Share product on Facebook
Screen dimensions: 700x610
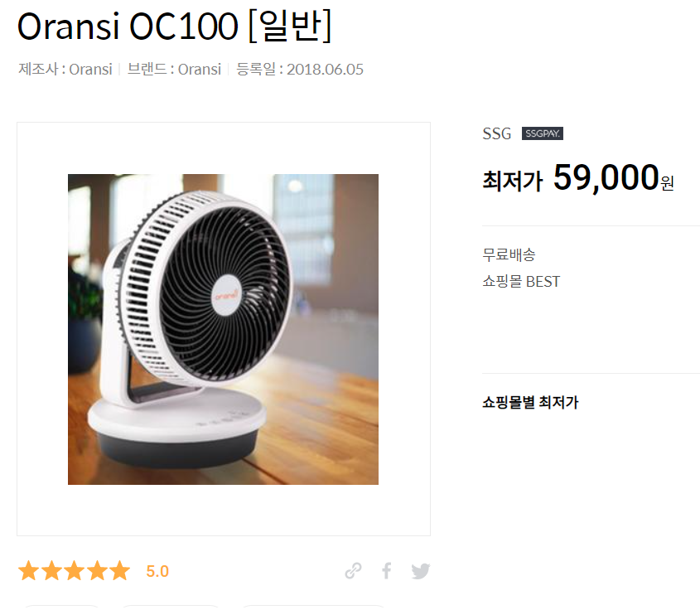tap(387, 571)
